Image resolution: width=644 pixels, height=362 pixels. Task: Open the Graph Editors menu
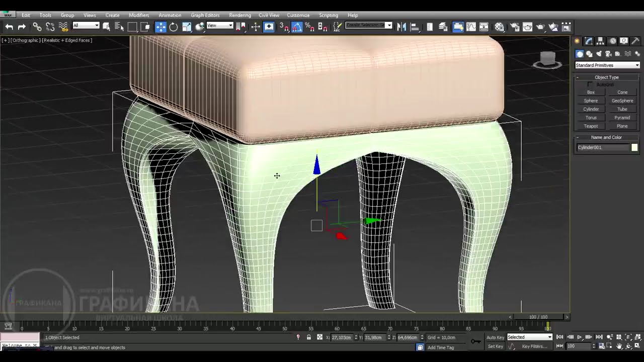point(205,15)
